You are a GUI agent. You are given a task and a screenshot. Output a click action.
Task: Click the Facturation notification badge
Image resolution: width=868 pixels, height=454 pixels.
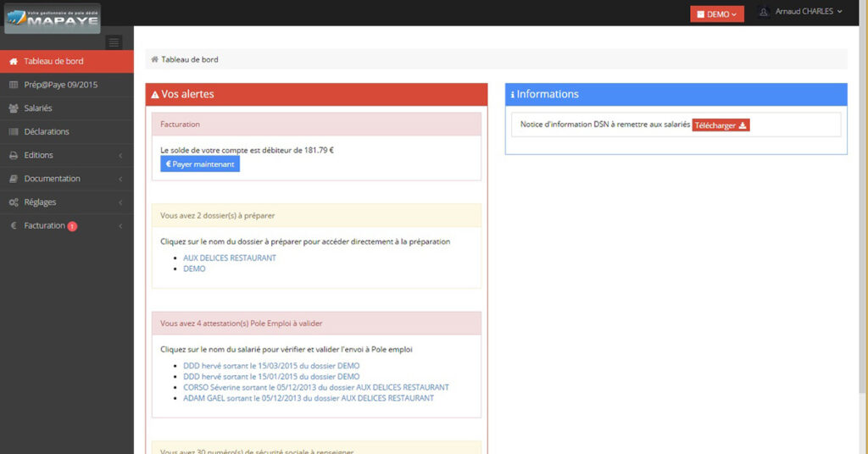[72, 226]
